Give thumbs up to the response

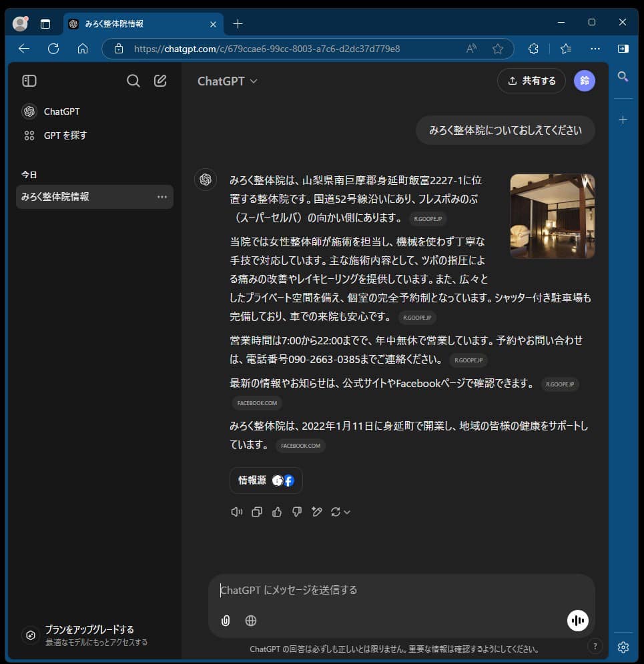[277, 512]
